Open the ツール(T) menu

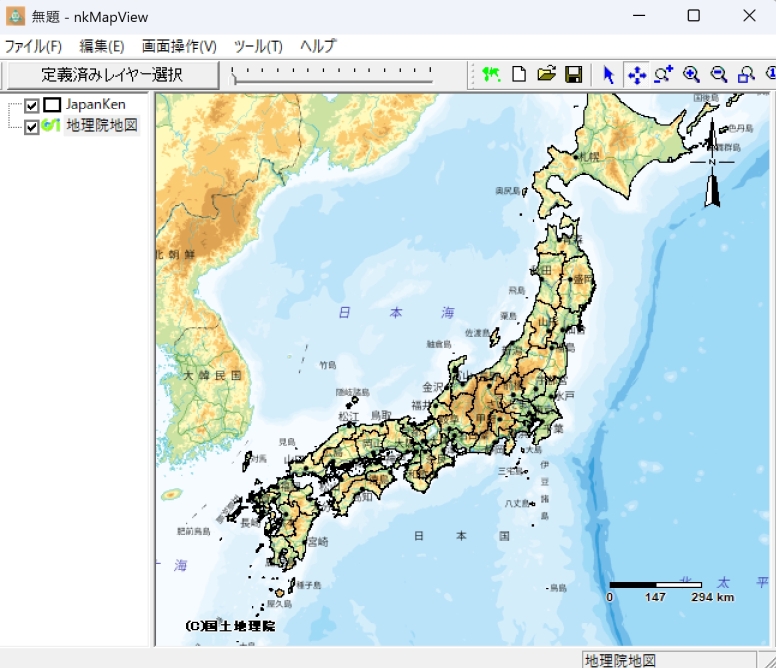[x=258, y=46]
